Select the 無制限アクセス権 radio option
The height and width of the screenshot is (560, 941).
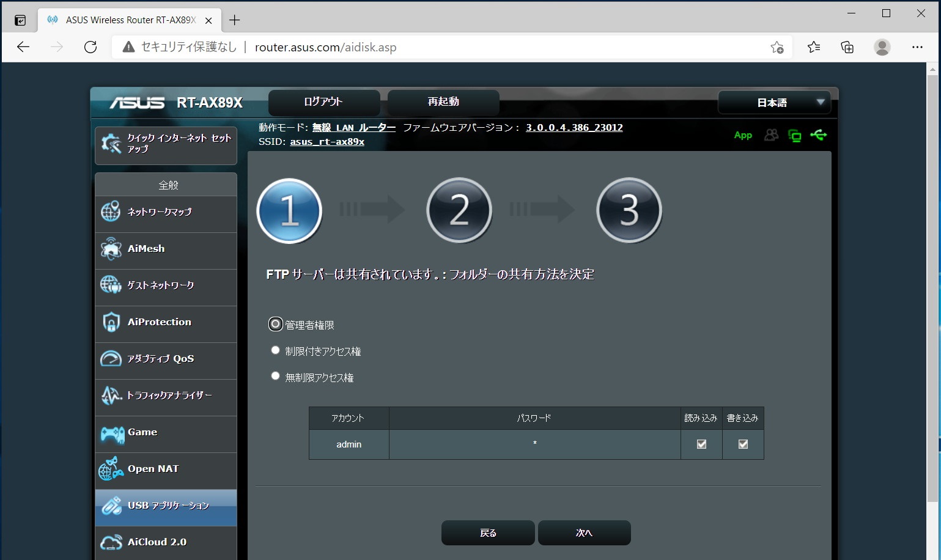[276, 376]
